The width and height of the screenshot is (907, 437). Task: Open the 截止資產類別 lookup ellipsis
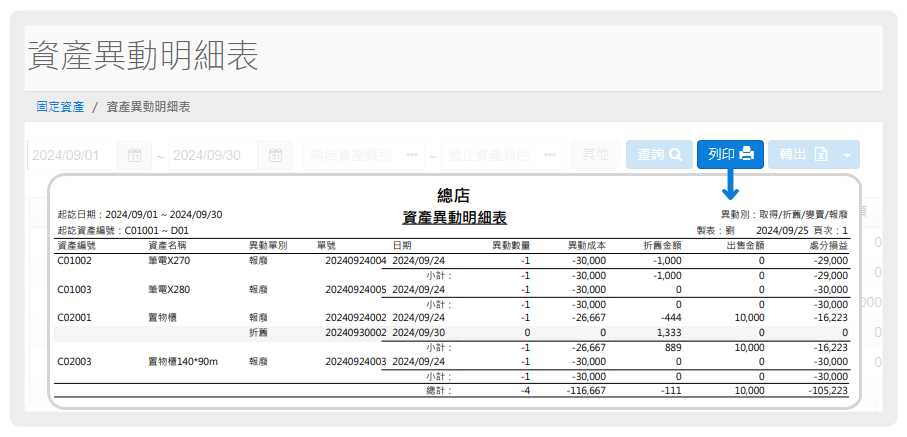[550, 155]
